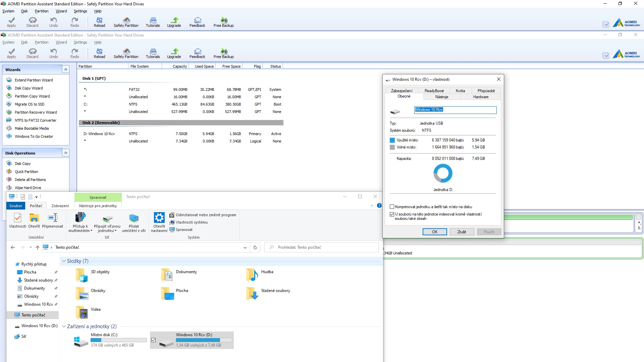Image resolution: width=644 pixels, height=362 pixels.
Task: Collapse the Wizards panel
Action: coord(66,69)
